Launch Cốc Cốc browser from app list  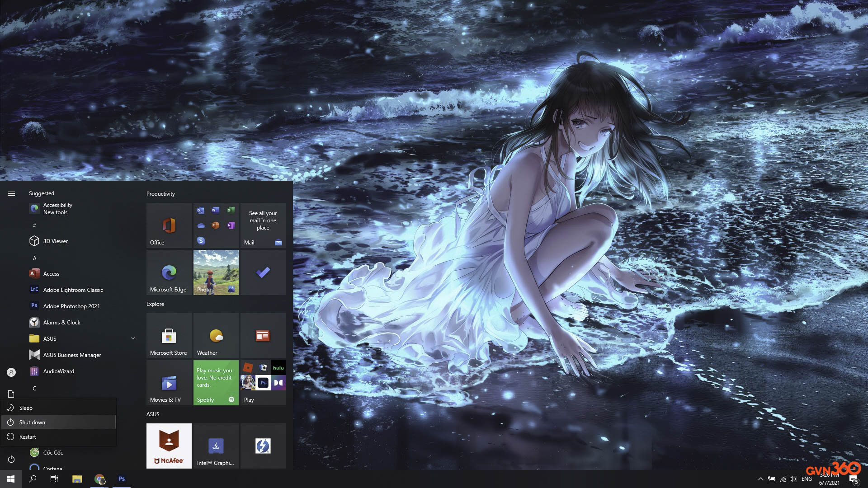pos(82,453)
